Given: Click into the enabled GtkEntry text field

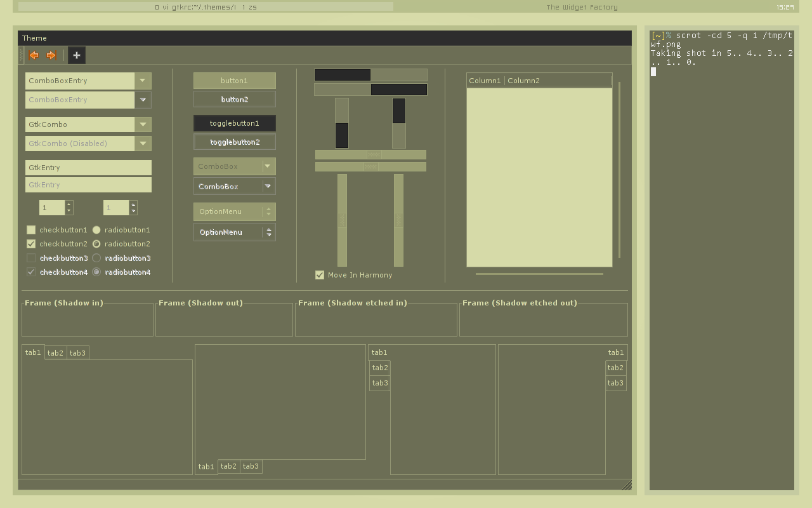Looking at the screenshot, I should (x=88, y=168).
